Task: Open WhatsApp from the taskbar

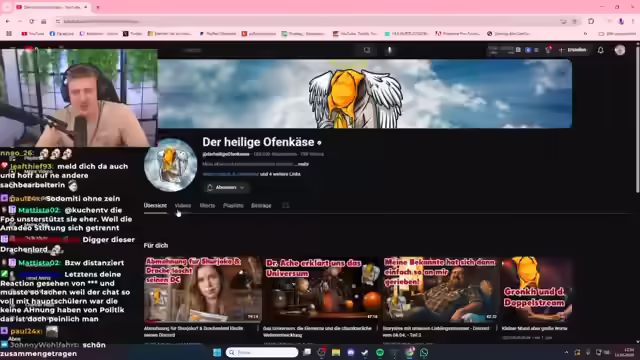Action: click(424, 352)
